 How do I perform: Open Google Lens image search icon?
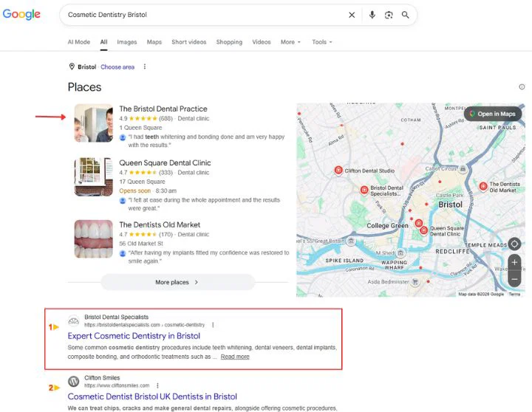click(389, 15)
